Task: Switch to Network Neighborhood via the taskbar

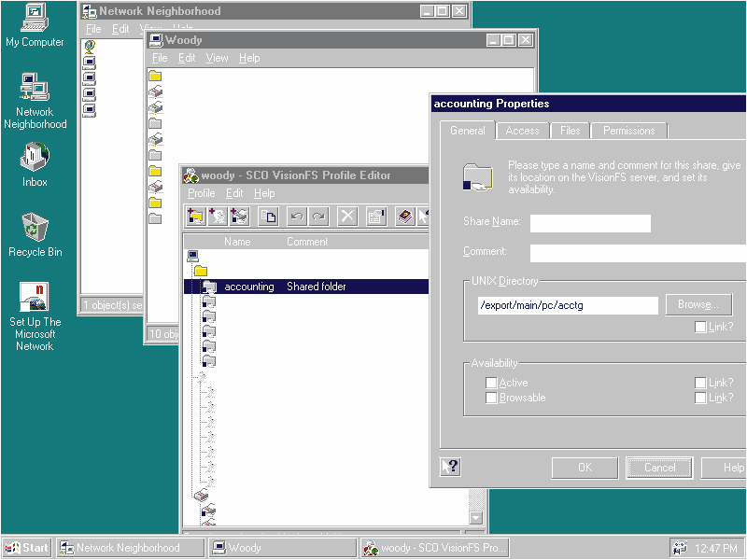Action: [x=131, y=548]
